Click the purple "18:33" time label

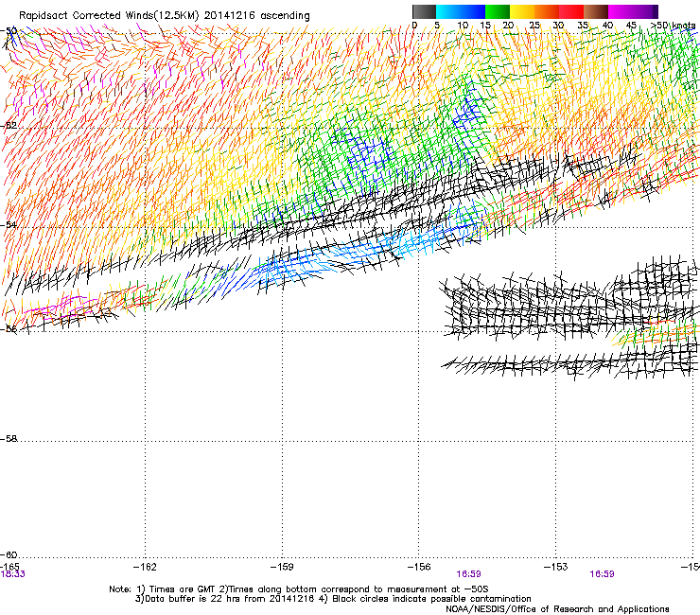coord(12,574)
